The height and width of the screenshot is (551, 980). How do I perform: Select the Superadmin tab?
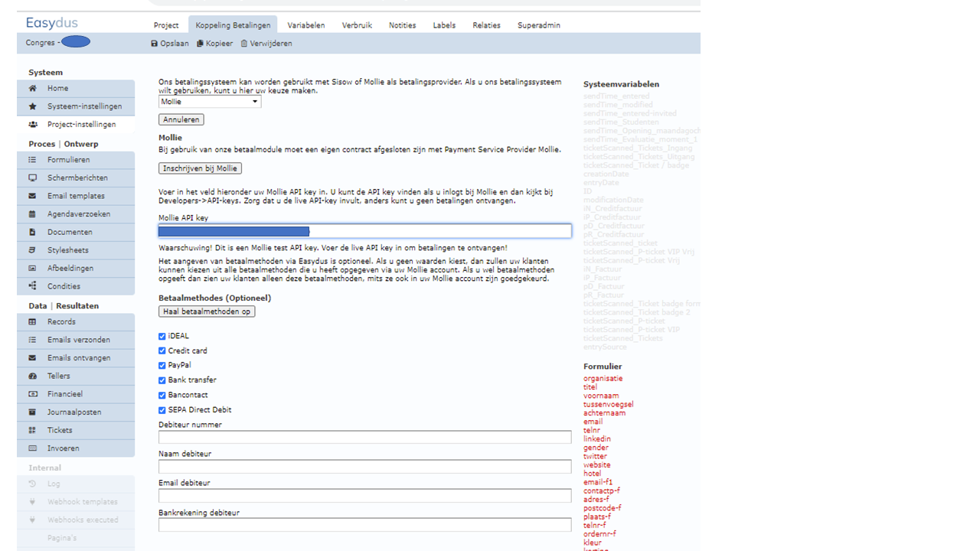(539, 25)
